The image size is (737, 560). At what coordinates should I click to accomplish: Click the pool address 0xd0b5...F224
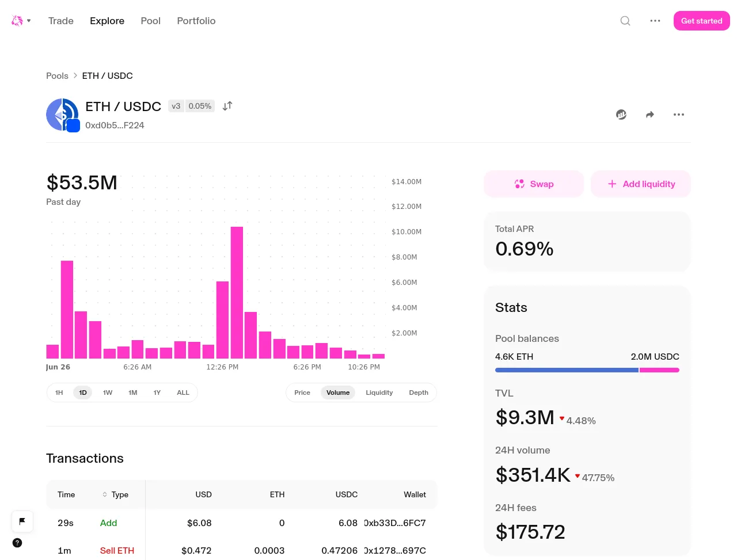click(115, 125)
